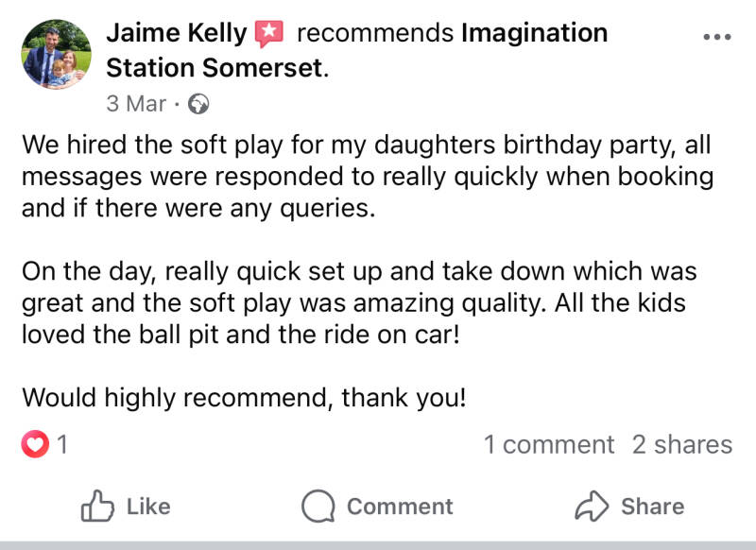View who reacted via the count 1
The width and height of the screenshot is (756, 550).
coord(62,444)
